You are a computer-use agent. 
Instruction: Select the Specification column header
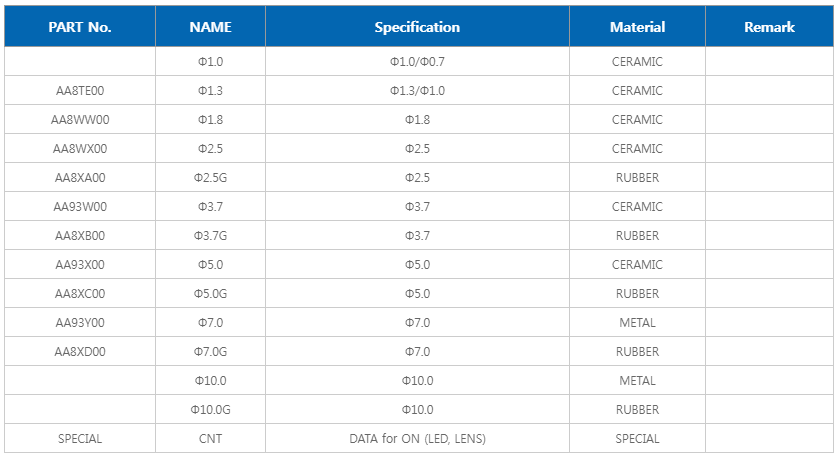(x=417, y=27)
